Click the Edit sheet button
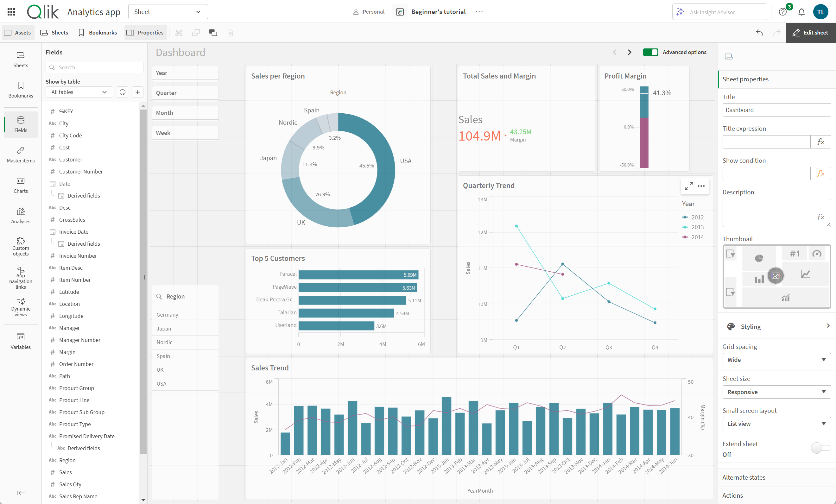This screenshot has height=504, width=836. pyautogui.click(x=810, y=32)
